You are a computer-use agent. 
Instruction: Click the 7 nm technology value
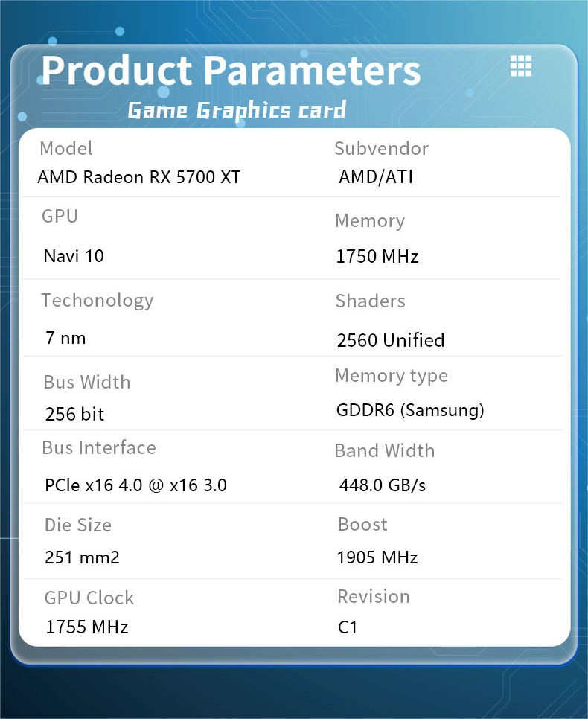[x=65, y=338]
